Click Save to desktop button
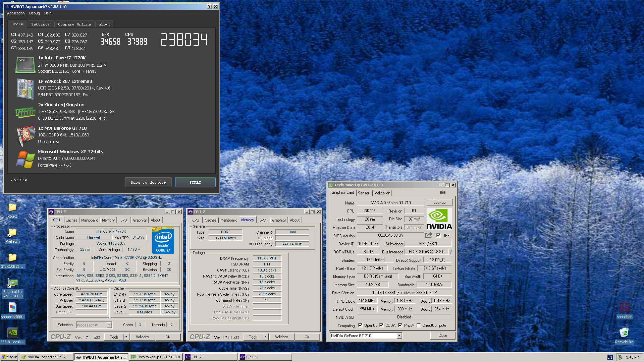644x362 pixels. [148, 182]
